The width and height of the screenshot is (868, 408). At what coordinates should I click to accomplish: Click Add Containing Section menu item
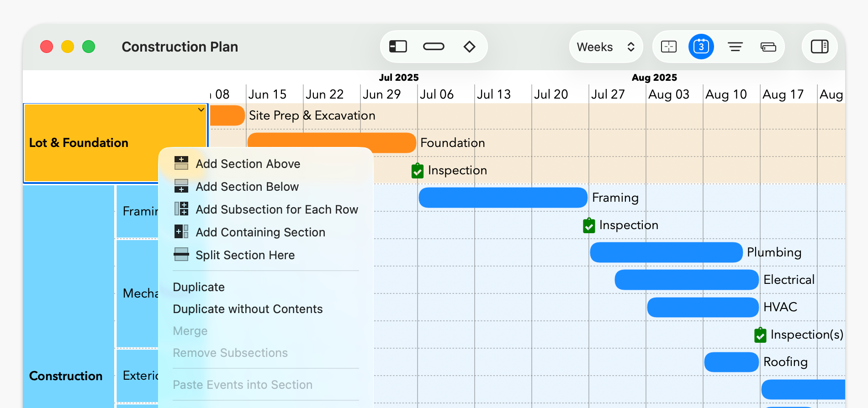[x=260, y=232]
